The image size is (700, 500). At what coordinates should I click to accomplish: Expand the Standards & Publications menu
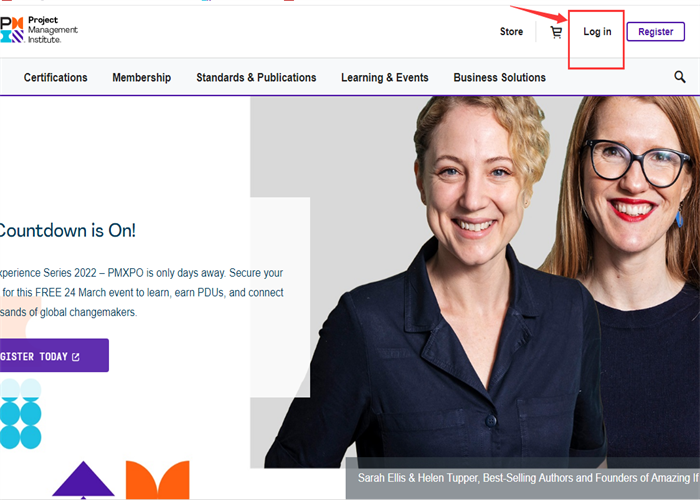(x=256, y=77)
